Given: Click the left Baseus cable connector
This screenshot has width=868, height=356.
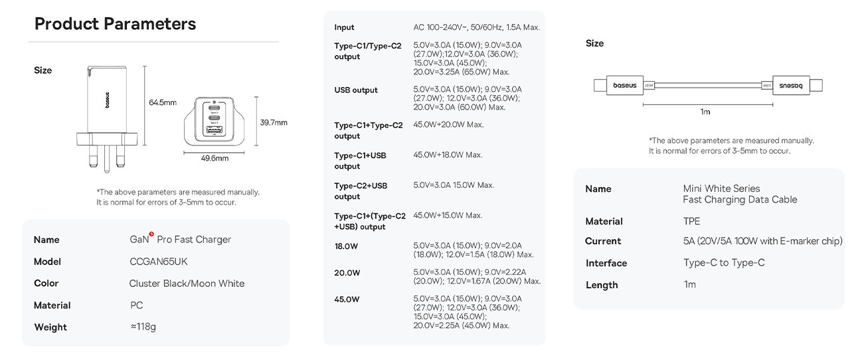Looking at the screenshot, I should tap(618, 86).
